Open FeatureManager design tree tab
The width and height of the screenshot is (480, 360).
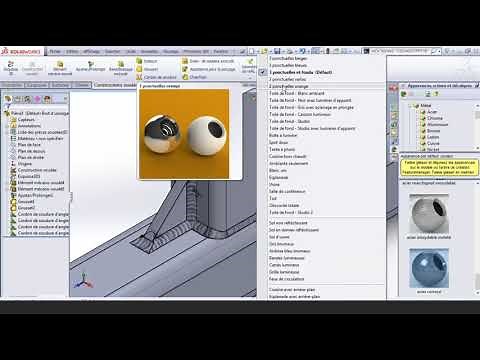point(8,99)
